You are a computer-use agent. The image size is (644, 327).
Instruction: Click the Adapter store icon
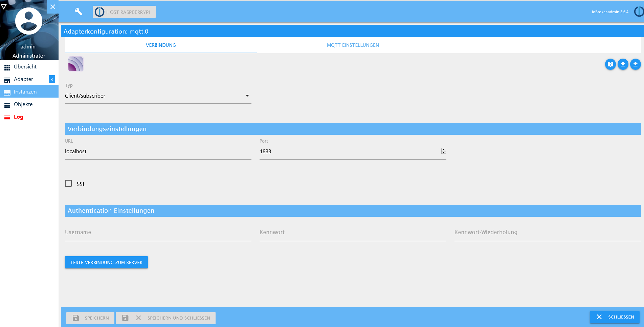[7, 80]
